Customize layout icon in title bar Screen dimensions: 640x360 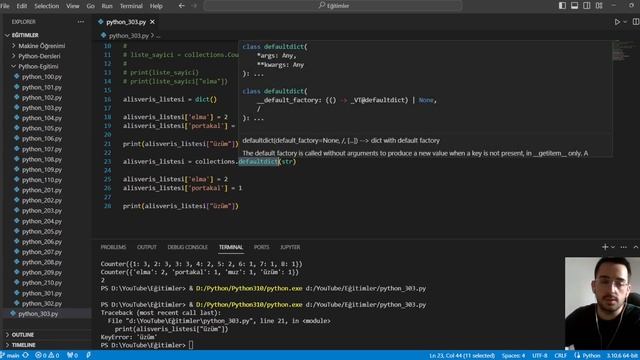599,6
